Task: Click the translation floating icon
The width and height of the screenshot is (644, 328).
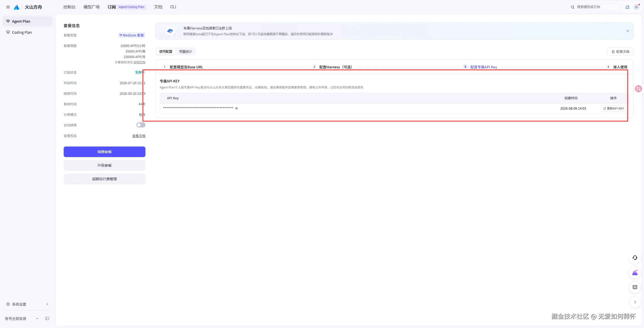Action: point(638,89)
